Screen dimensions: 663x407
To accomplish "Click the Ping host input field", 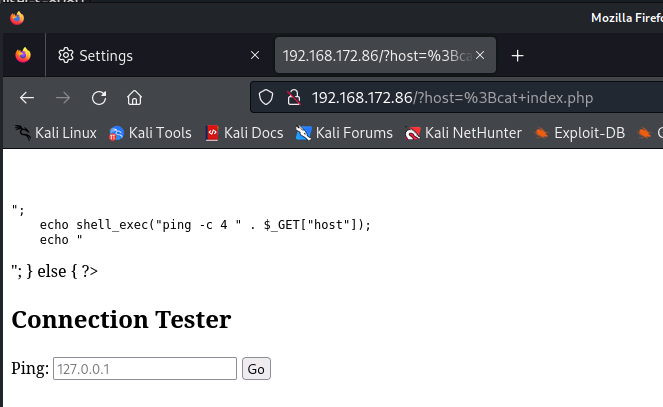I will pos(145,369).
